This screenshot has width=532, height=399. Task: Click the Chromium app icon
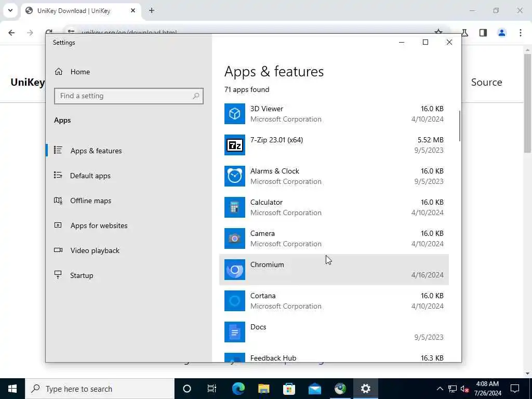pos(234,270)
